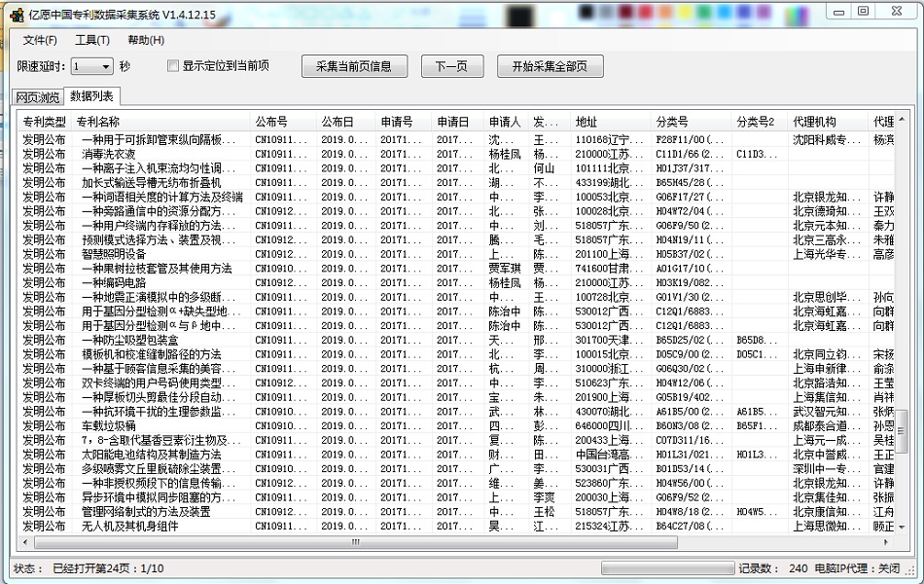Click the 电脑IP代理：关闭 status entry
Image resolution: width=924 pixels, height=584 pixels.
pyautogui.click(x=857, y=568)
